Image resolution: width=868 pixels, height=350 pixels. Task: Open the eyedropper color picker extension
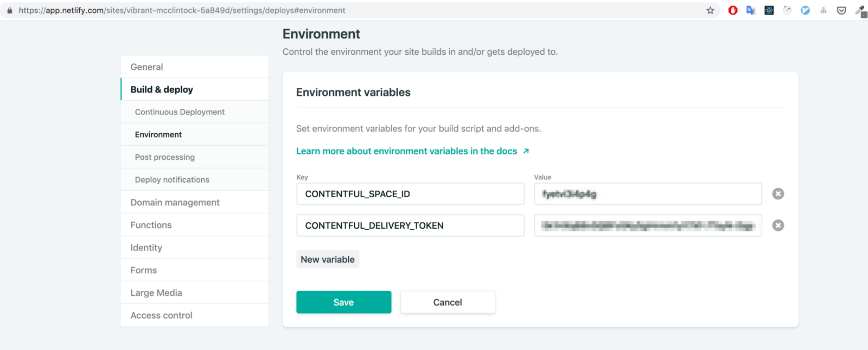pyautogui.click(x=860, y=11)
